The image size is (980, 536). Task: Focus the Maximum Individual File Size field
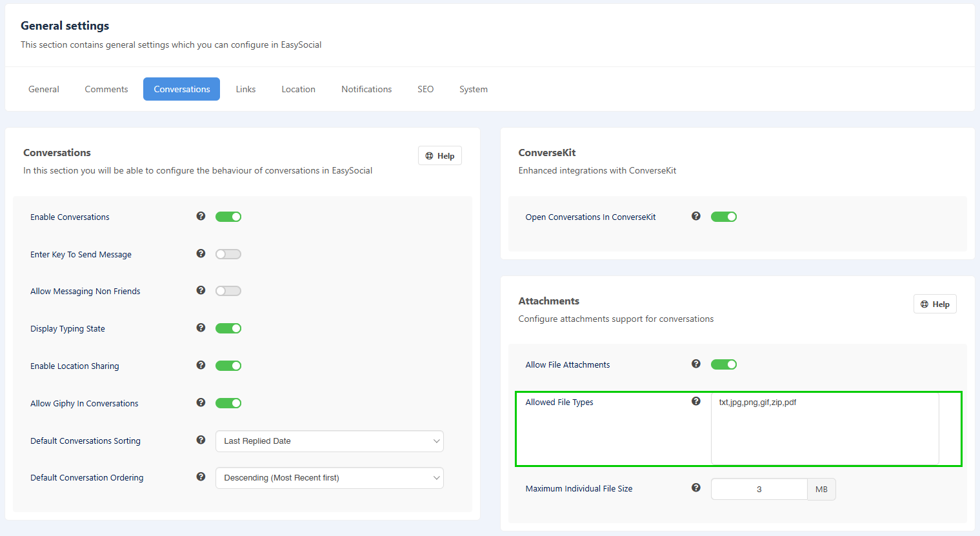point(759,490)
